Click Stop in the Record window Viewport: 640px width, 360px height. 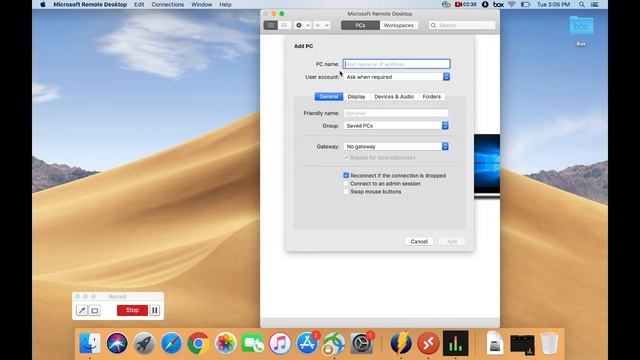point(132,310)
